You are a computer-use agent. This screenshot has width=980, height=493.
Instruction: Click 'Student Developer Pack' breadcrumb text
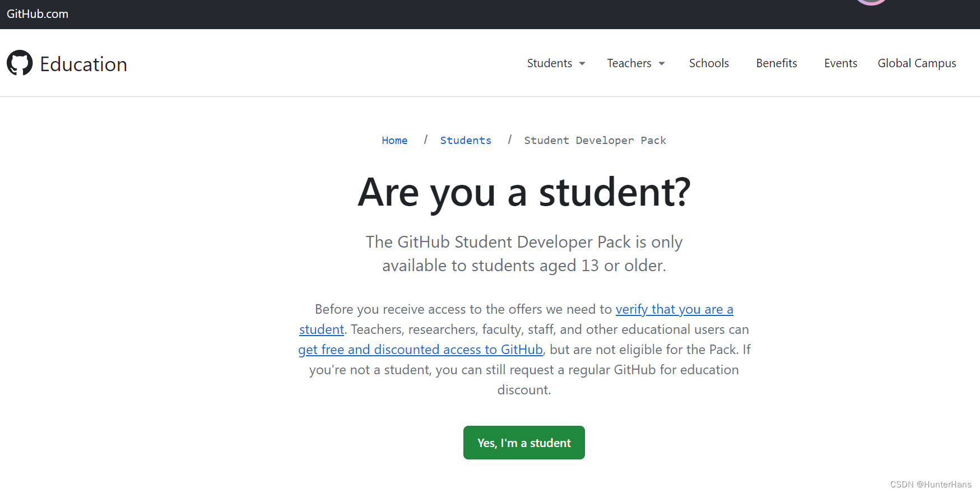pyautogui.click(x=595, y=140)
